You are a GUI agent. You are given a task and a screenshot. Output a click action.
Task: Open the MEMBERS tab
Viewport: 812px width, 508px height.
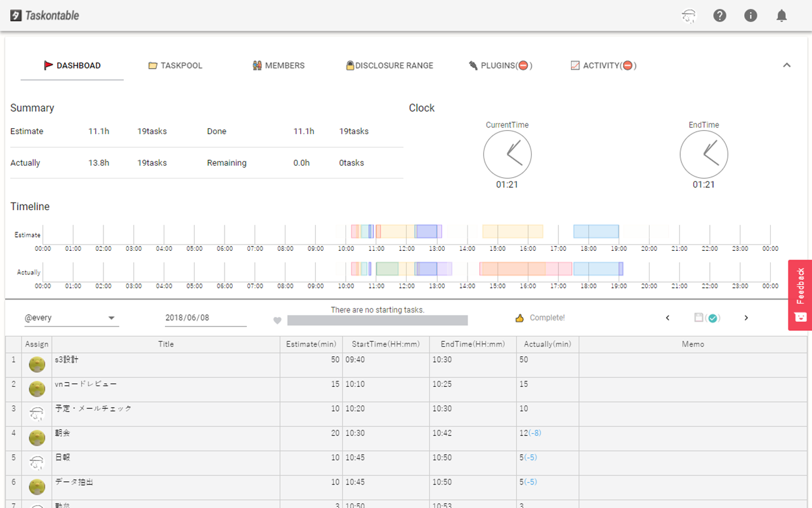pos(278,65)
